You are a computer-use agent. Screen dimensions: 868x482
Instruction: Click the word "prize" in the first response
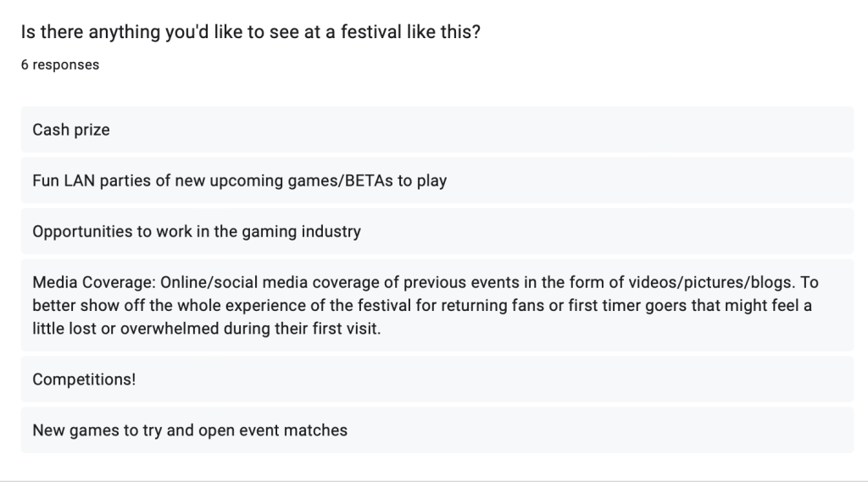pyautogui.click(x=91, y=130)
